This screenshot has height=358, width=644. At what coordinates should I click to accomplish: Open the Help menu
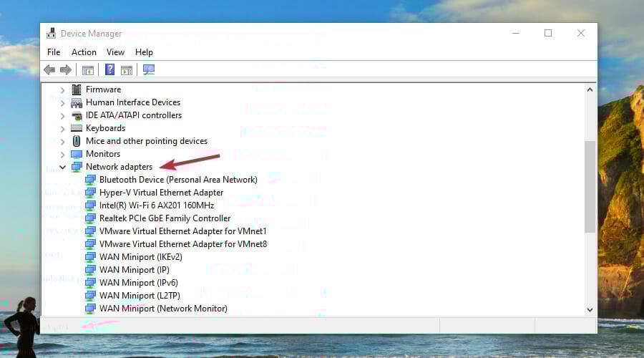[x=144, y=52]
